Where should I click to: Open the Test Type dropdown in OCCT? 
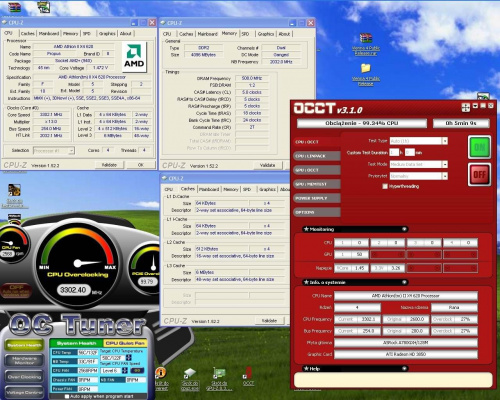click(445, 141)
